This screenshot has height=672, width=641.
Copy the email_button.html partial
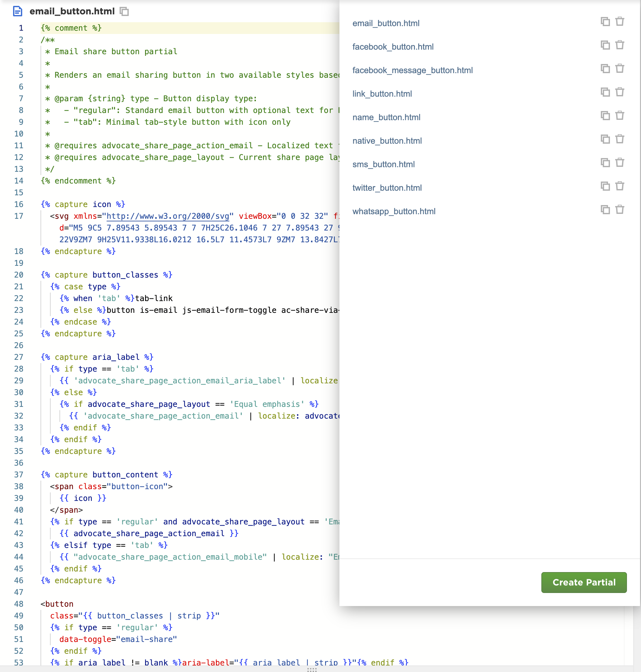click(x=605, y=22)
